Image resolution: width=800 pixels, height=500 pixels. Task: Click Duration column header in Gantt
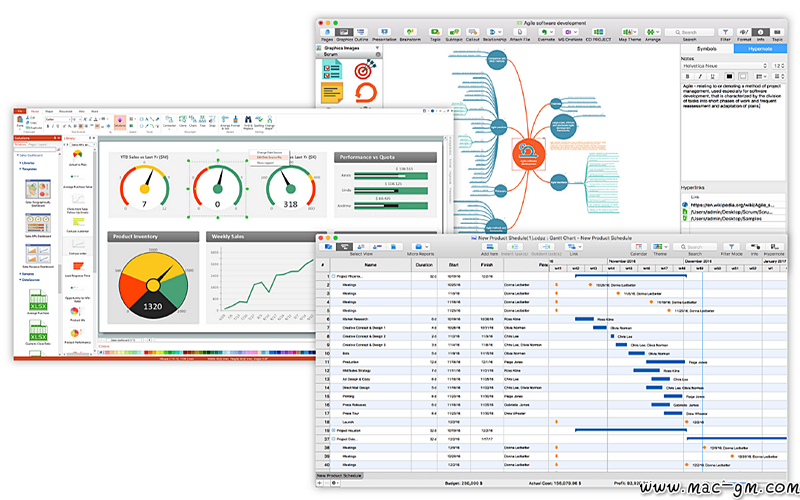tap(424, 265)
